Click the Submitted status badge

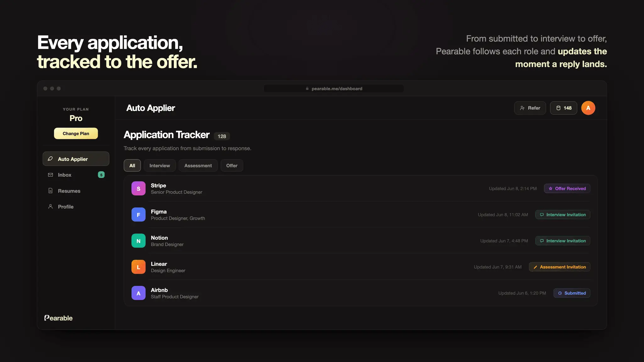click(x=572, y=293)
